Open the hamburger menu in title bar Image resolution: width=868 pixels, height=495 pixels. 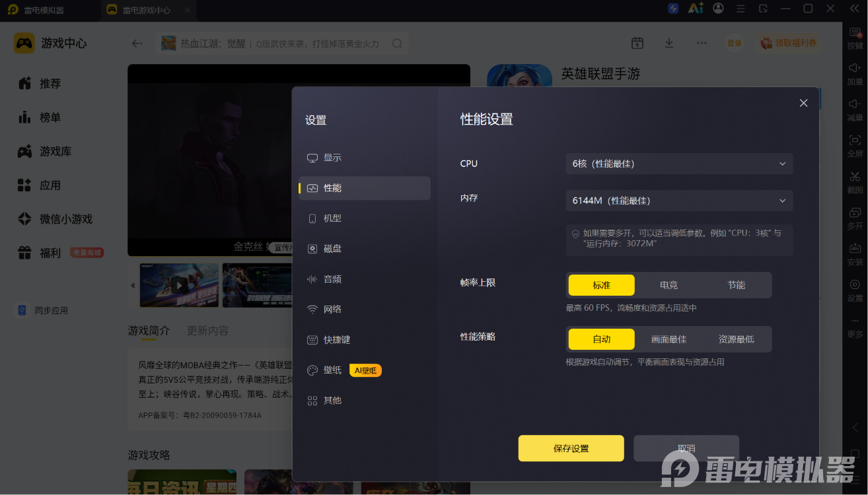pos(741,9)
